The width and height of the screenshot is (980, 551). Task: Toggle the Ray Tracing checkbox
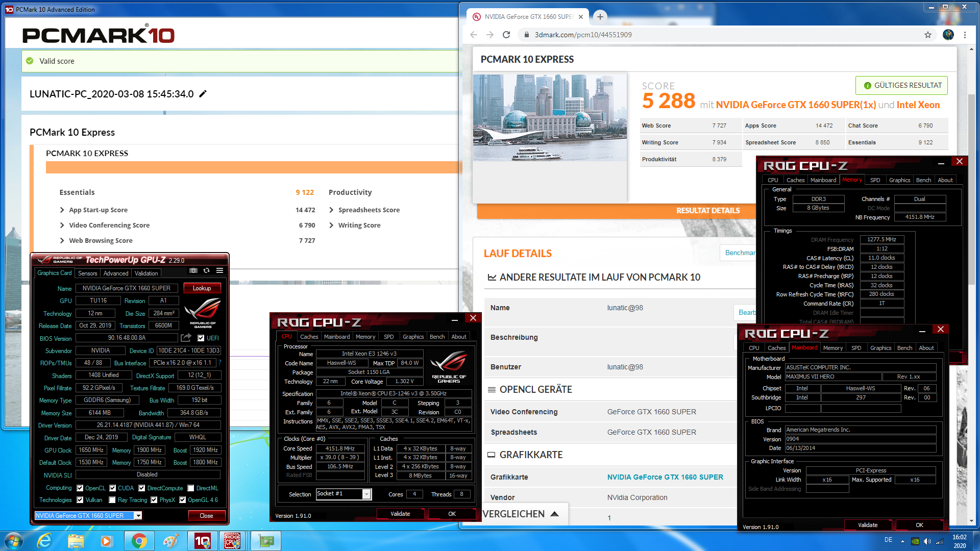point(112,500)
